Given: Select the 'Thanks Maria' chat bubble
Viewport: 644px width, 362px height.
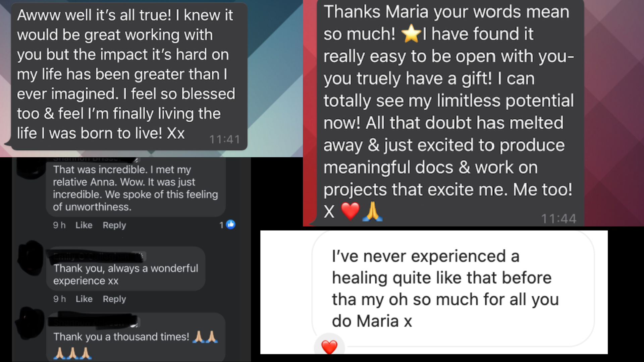Looking at the screenshot, I should pyautogui.click(x=449, y=113).
